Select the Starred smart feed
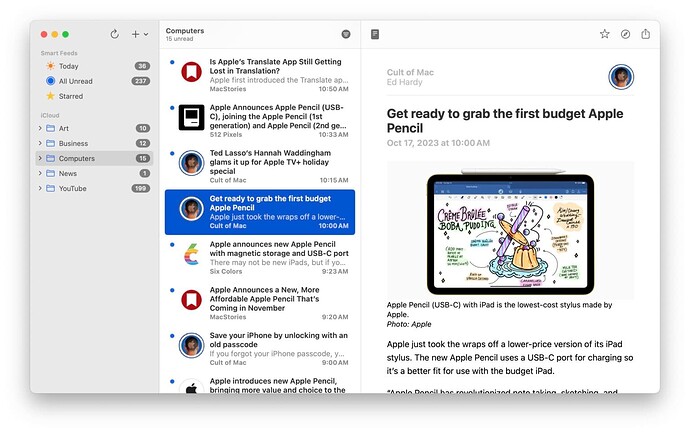Image resolution: width=690 pixels, height=433 pixels. (94, 96)
